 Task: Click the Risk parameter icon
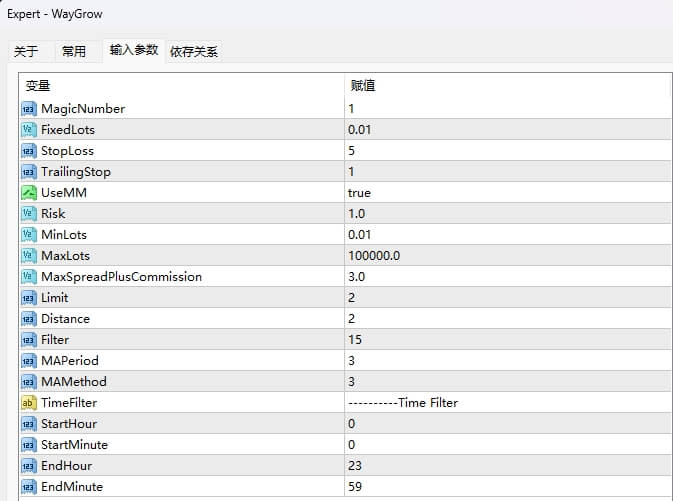28,213
